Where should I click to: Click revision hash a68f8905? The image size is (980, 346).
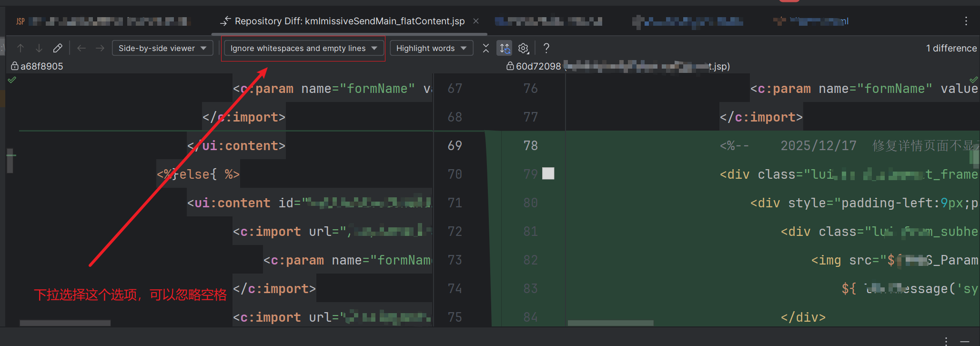pos(42,66)
